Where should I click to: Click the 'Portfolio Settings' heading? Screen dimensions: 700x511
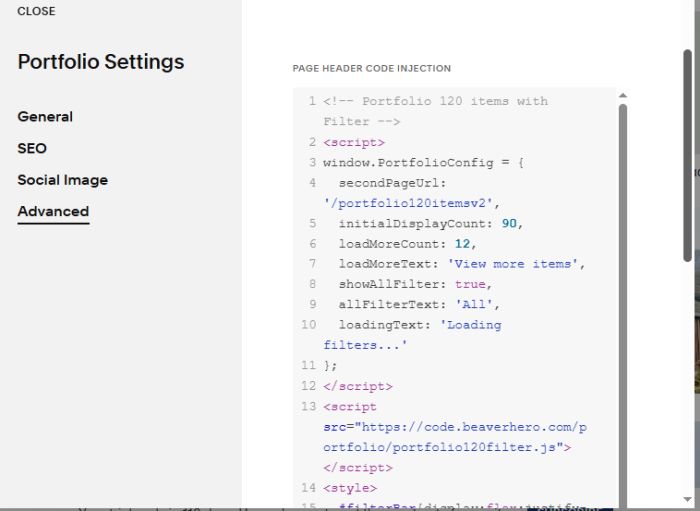pyautogui.click(x=101, y=62)
